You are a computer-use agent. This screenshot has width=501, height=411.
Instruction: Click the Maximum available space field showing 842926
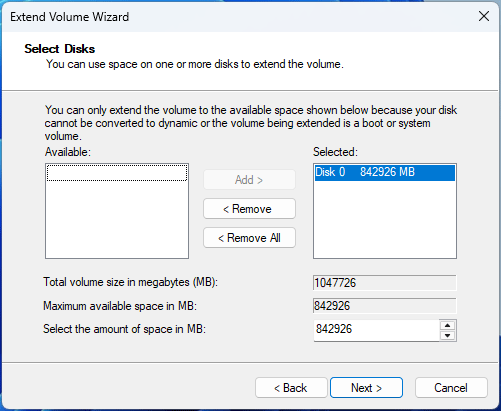coord(385,306)
